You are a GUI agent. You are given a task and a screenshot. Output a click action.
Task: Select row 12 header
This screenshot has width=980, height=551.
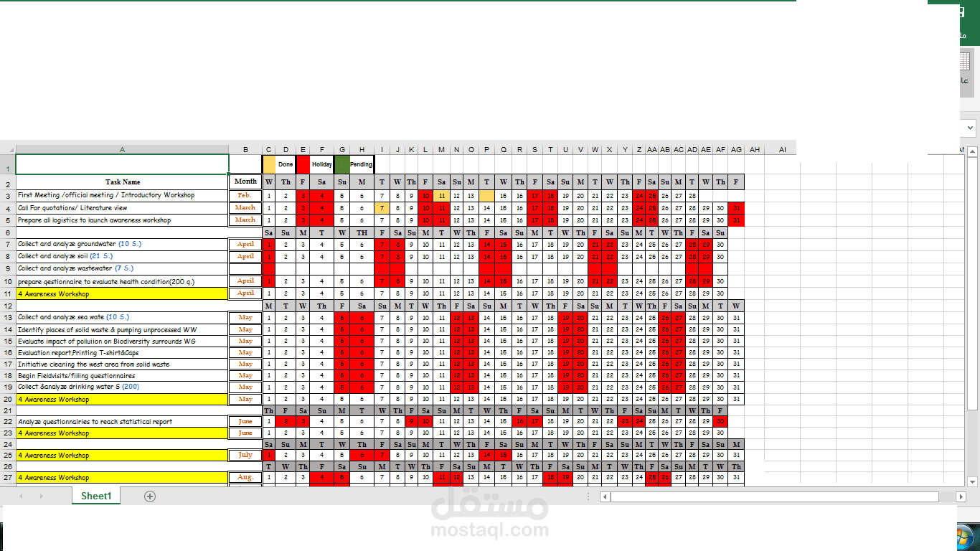(7, 306)
